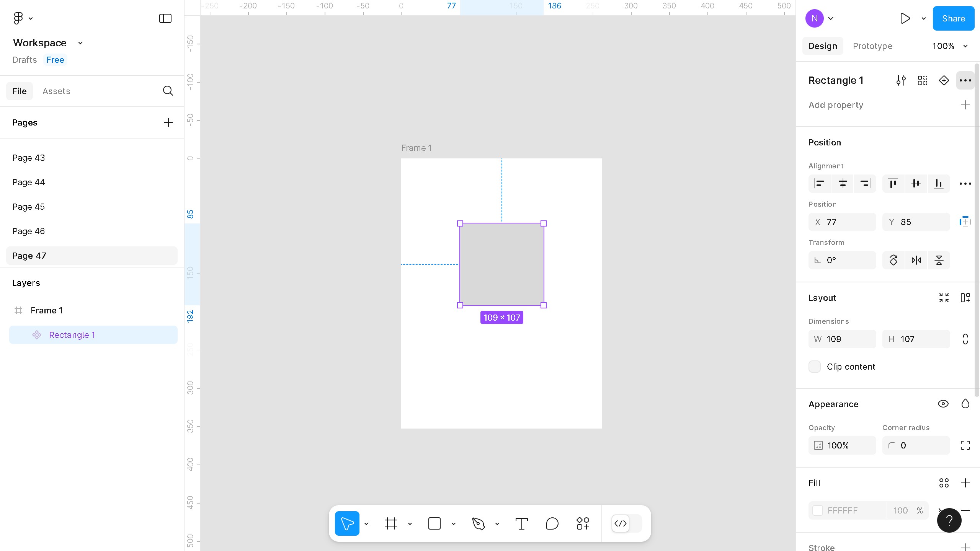
Task: Open the shape tools dropdown arrow
Action: [454, 524]
